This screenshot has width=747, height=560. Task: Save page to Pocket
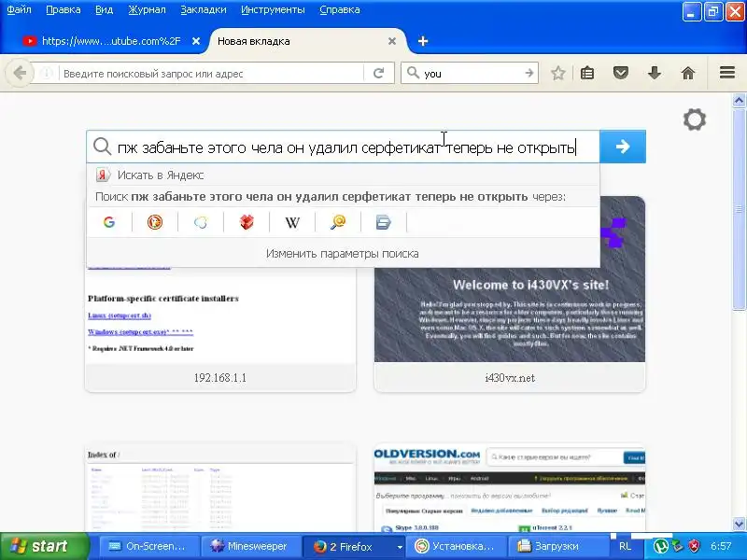tap(620, 74)
